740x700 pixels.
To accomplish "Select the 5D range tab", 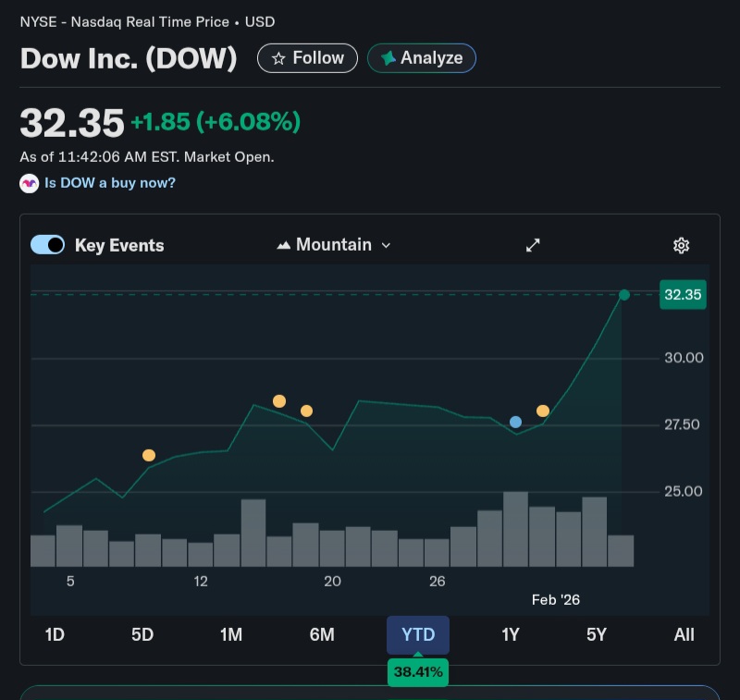I will tap(142, 634).
